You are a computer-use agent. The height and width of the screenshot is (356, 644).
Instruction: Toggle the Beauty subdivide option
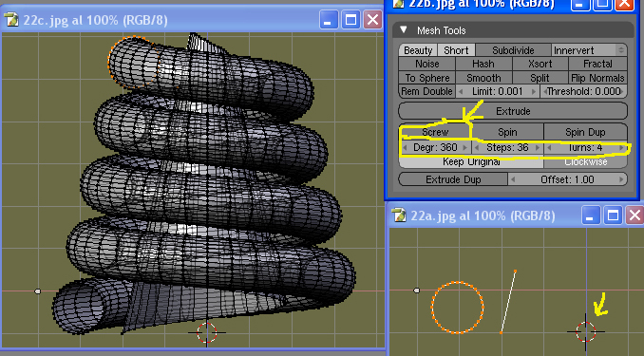point(418,50)
